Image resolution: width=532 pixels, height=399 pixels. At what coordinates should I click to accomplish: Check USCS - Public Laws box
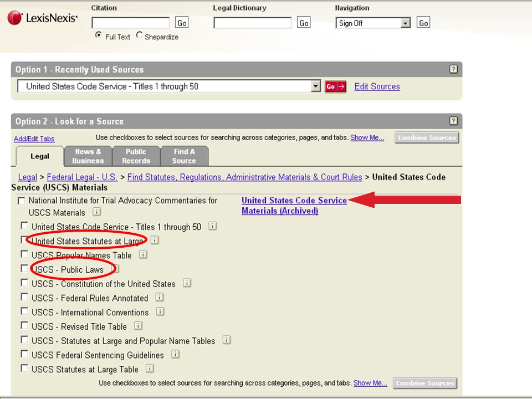[x=24, y=268]
